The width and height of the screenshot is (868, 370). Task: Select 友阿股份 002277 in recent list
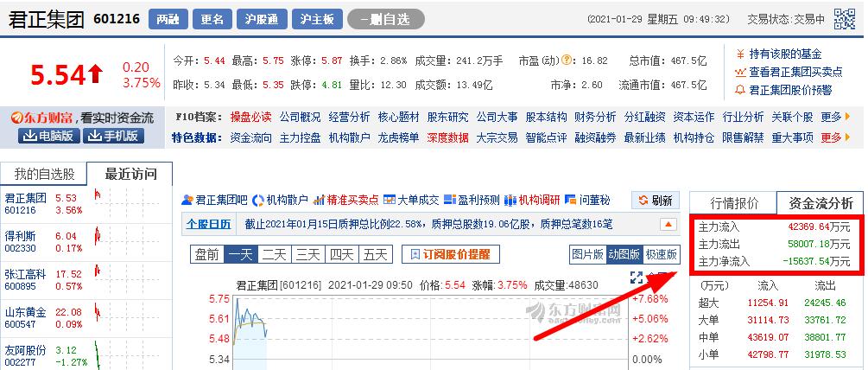86,354
